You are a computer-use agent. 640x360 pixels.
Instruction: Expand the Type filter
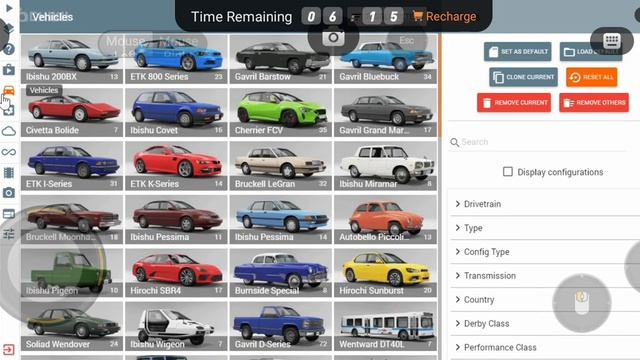(x=545, y=228)
